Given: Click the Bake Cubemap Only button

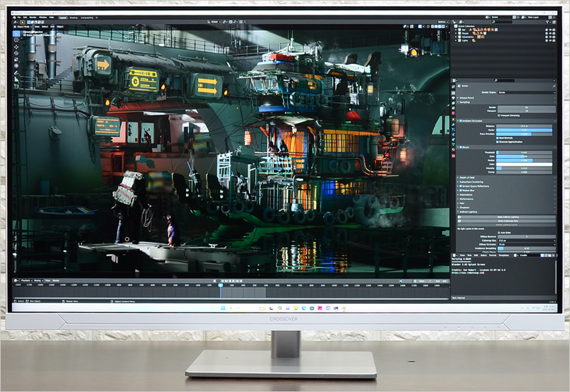Looking at the screenshot, I should click(507, 221).
